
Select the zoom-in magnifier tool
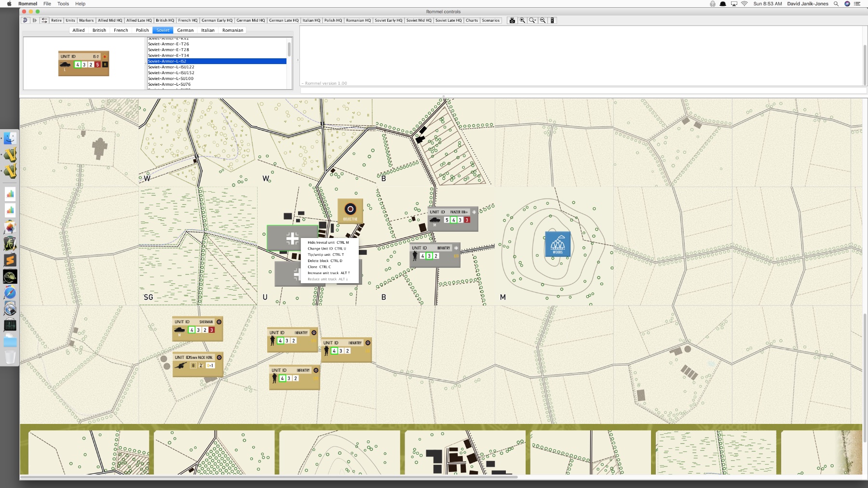pos(522,20)
